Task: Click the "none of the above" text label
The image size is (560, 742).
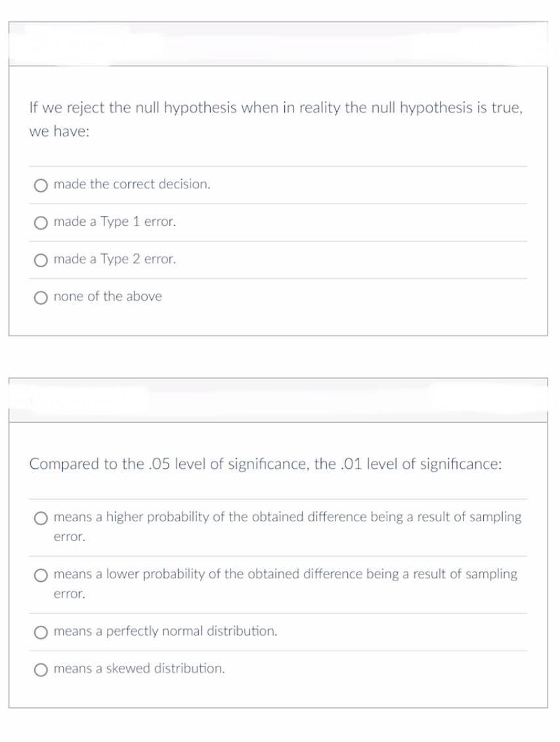Action: [x=108, y=297]
